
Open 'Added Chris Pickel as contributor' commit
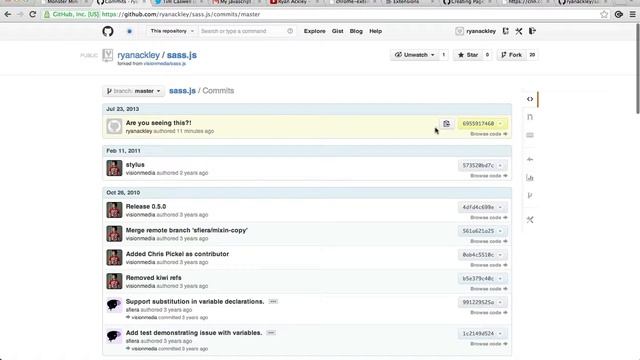[x=177, y=254]
